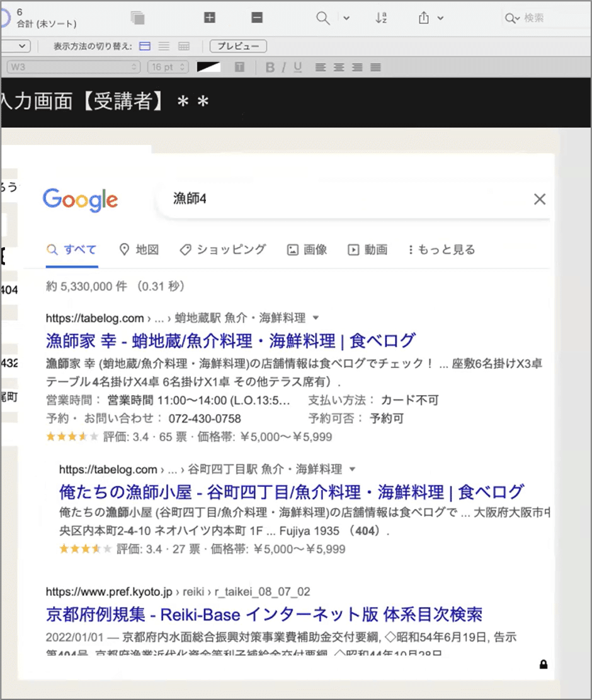This screenshot has width=592, height=700.
Task: Click the tabelog.com URL above 俺たちの漁師小屋
Action: tap(108, 469)
